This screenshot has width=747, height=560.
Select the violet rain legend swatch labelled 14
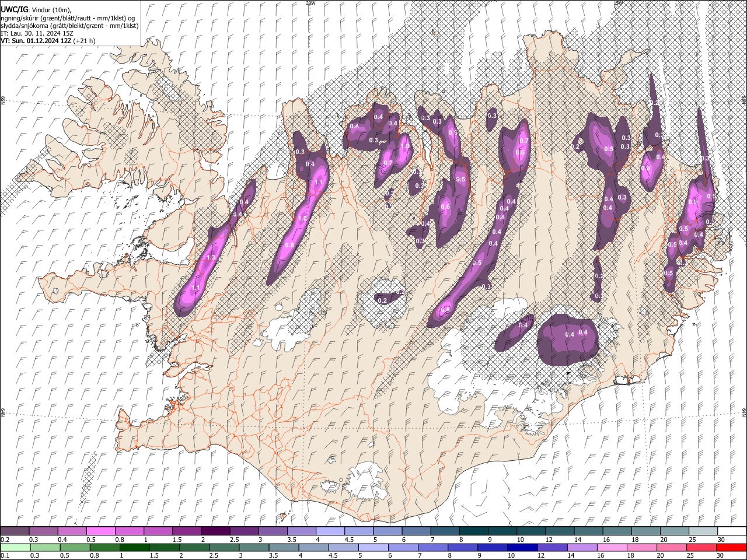tap(581, 547)
